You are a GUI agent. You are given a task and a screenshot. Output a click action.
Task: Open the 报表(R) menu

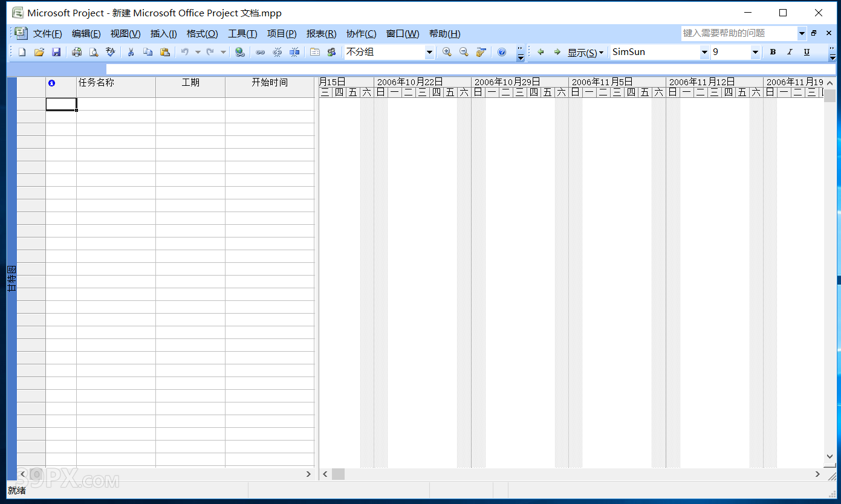click(322, 34)
